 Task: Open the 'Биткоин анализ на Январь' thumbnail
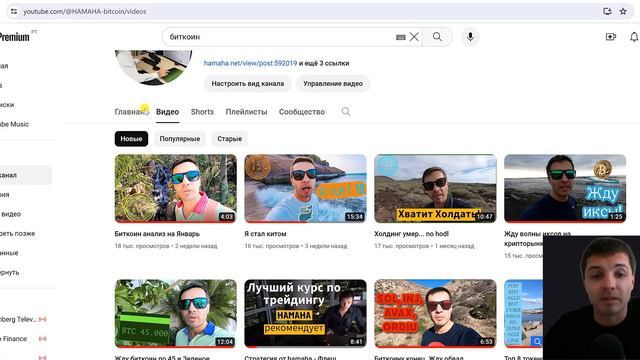(176, 189)
